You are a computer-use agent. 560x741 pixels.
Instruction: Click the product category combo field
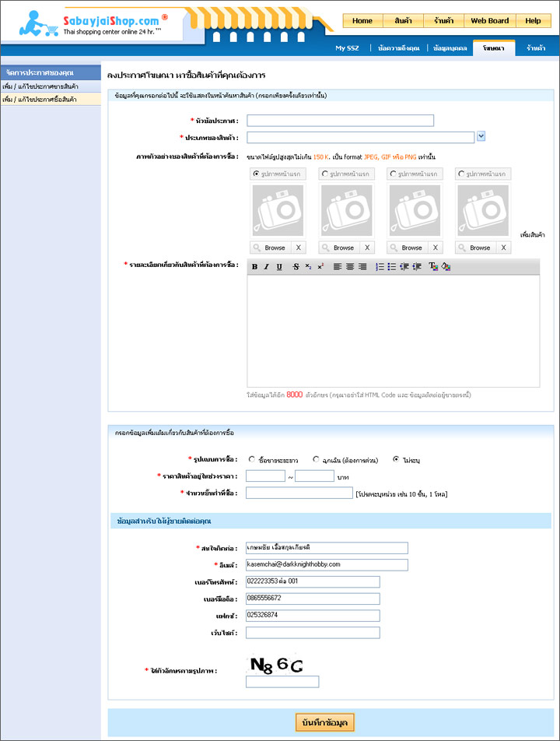361,138
